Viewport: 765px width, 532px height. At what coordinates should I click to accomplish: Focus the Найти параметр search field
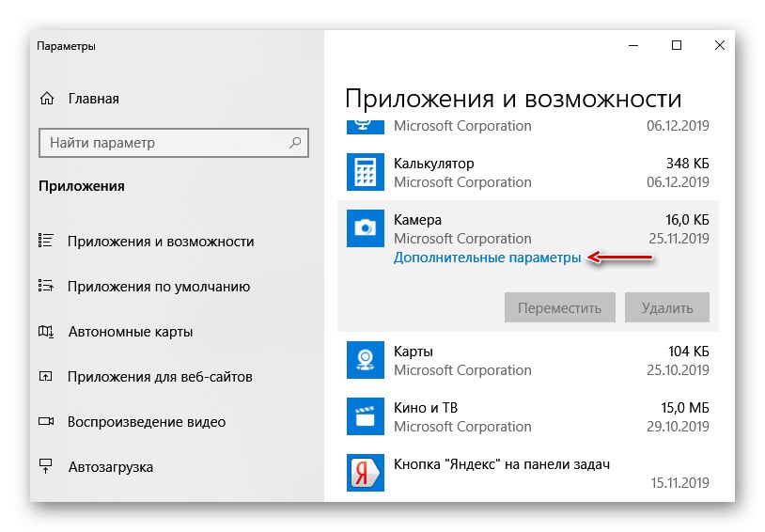coord(173,143)
